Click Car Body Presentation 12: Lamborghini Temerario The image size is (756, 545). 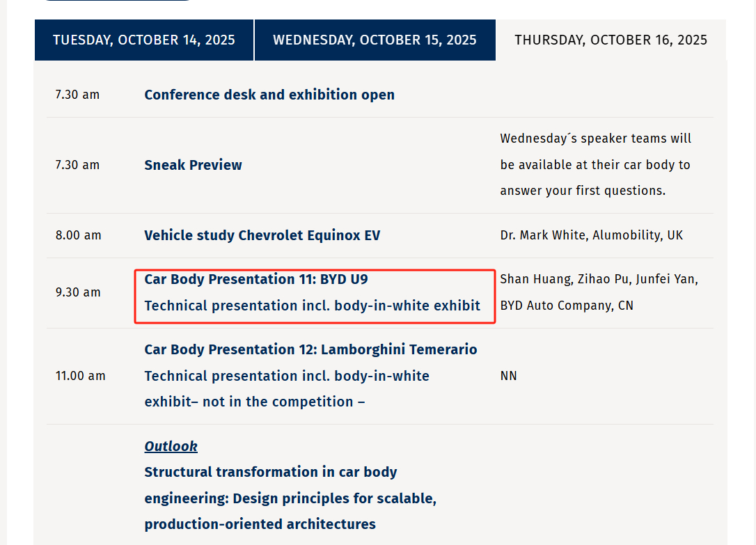(x=310, y=349)
